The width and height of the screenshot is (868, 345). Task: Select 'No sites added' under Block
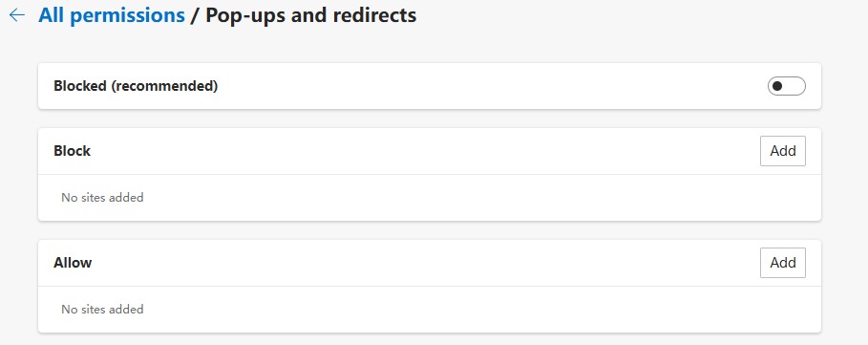coord(102,197)
